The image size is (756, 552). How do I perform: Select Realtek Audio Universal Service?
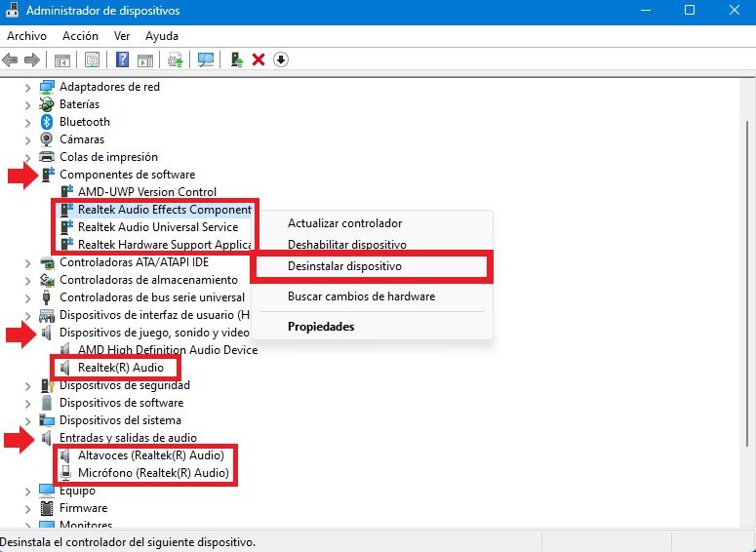pyautogui.click(x=158, y=227)
